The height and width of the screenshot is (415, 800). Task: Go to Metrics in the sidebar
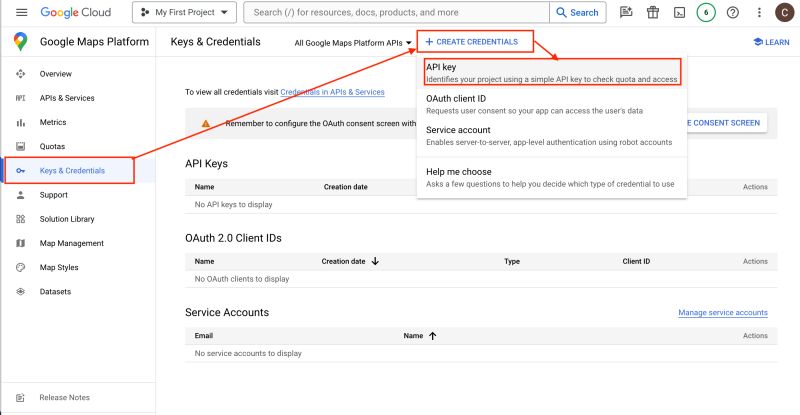coord(53,123)
